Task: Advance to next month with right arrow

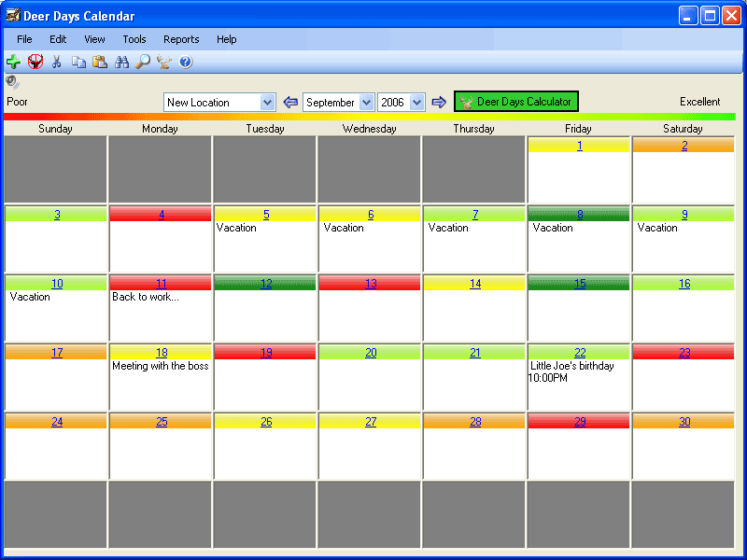Action: coord(439,102)
